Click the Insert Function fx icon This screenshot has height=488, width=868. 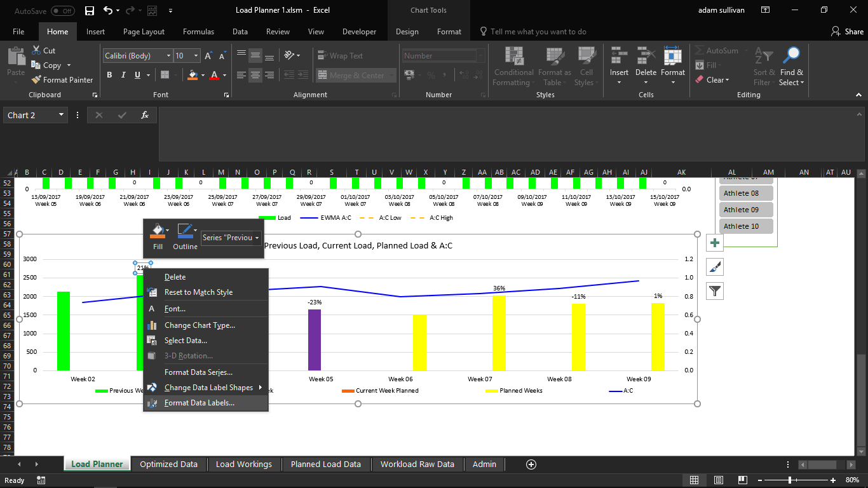tap(145, 115)
